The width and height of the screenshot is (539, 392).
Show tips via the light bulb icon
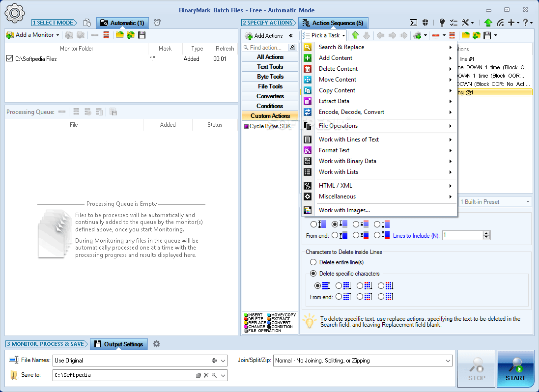point(442,23)
